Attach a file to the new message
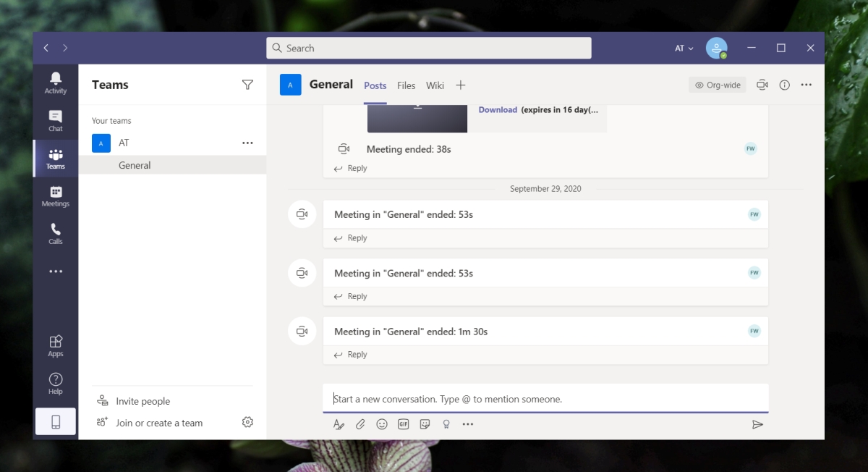The image size is (868, 472). (360, 424)
